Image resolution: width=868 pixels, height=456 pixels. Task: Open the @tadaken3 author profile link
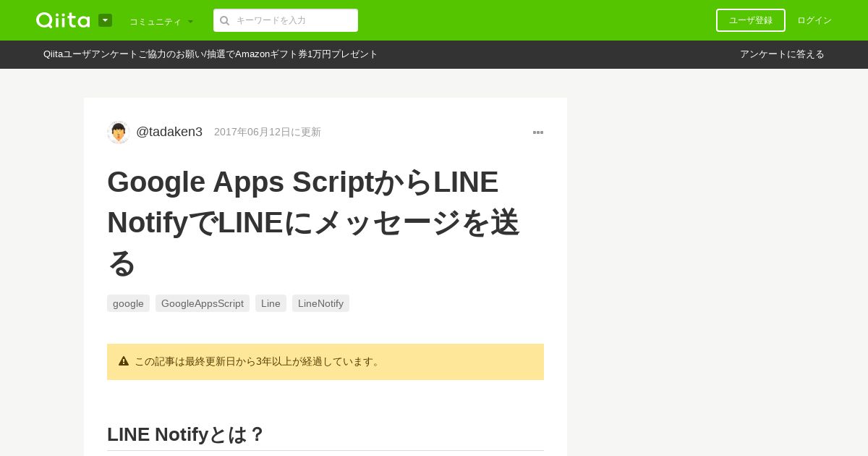(169, 132)
